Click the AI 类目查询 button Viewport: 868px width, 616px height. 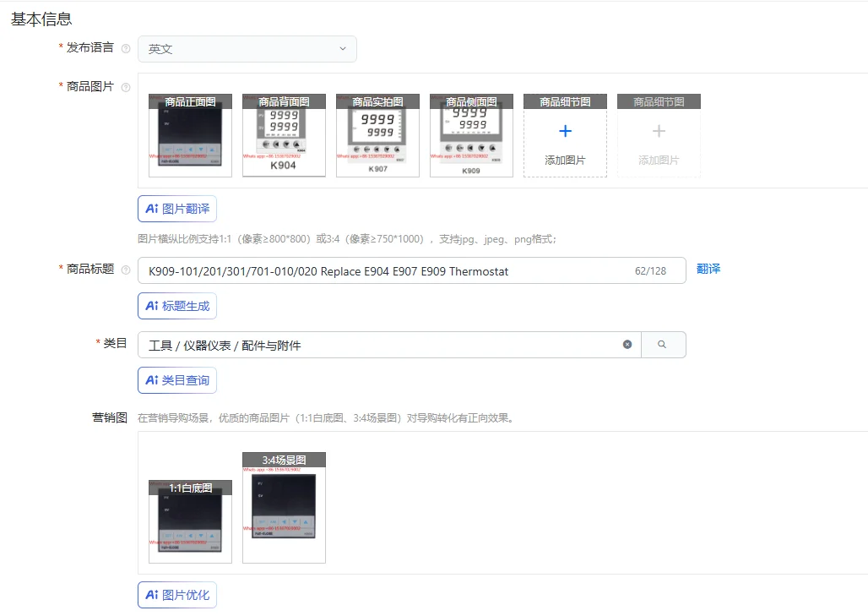(x=177, y=380)
